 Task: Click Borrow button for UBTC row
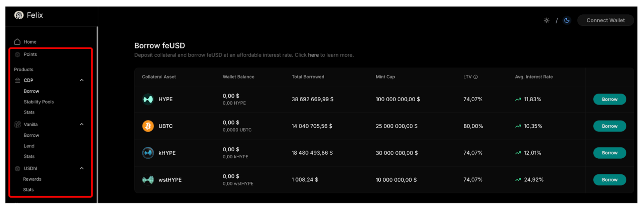(x=610, y=126)
